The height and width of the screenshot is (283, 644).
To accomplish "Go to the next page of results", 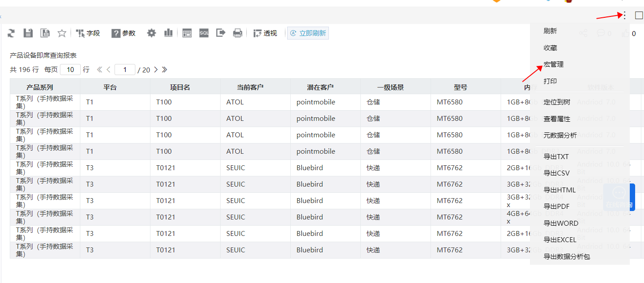I will (x=156, y=69).
